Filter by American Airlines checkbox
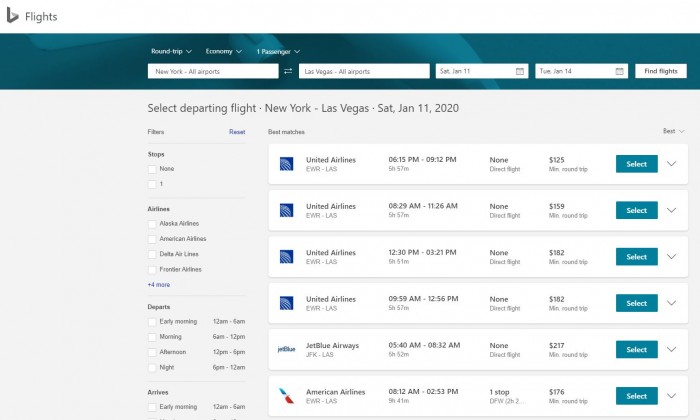This screenshot has height=420, width=700. coord(152,239)
